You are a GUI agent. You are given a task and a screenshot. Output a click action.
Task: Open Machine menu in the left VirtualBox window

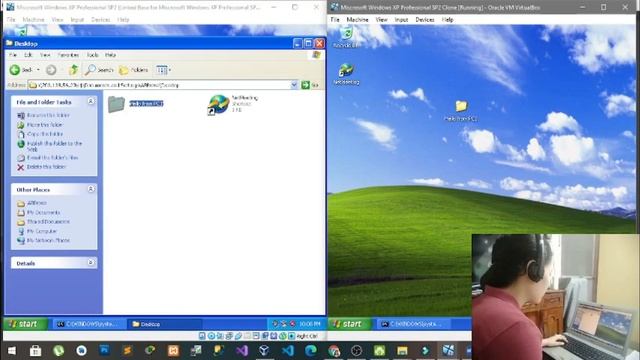(x=33, y=20)
